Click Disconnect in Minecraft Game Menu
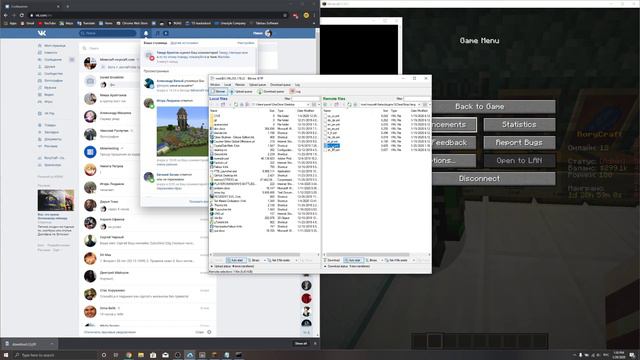 point(480,178)
